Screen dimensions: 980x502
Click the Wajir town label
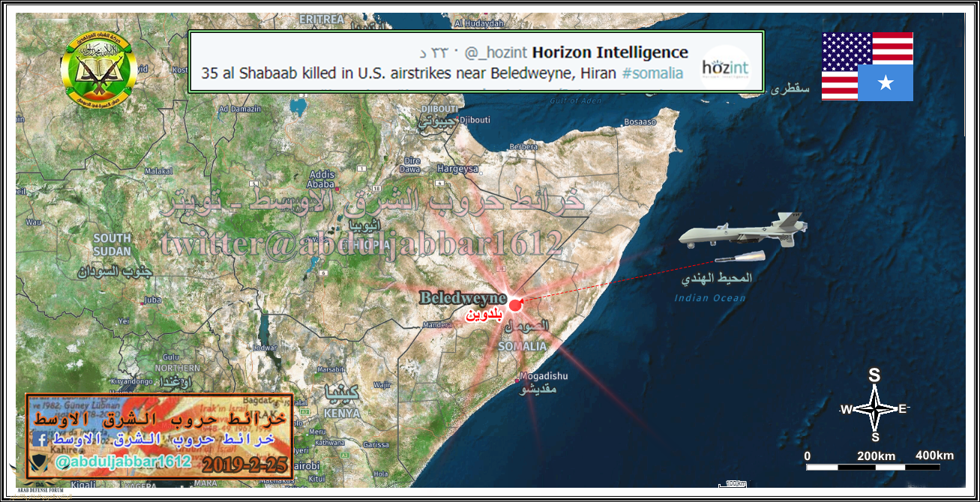[x=382, y=384]
